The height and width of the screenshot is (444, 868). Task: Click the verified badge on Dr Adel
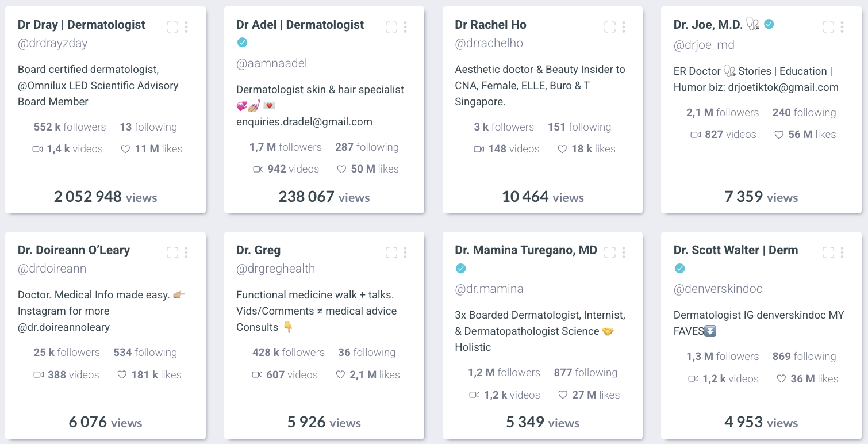[x=242, y=42]
